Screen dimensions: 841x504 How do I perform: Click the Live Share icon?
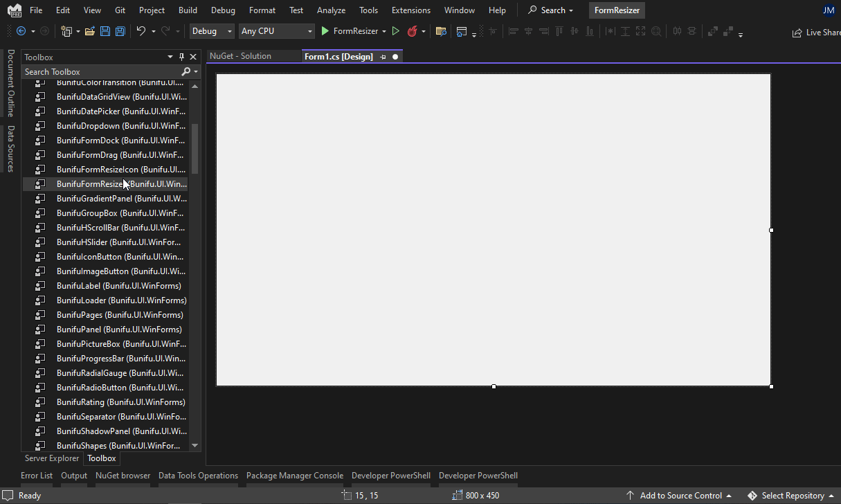tap(797, 33)
